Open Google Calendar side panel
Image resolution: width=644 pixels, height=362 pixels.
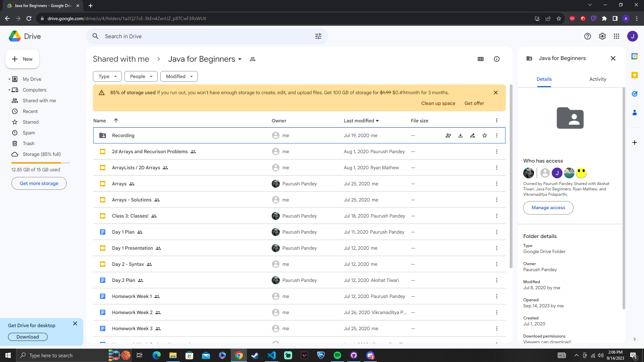[635, 56]
